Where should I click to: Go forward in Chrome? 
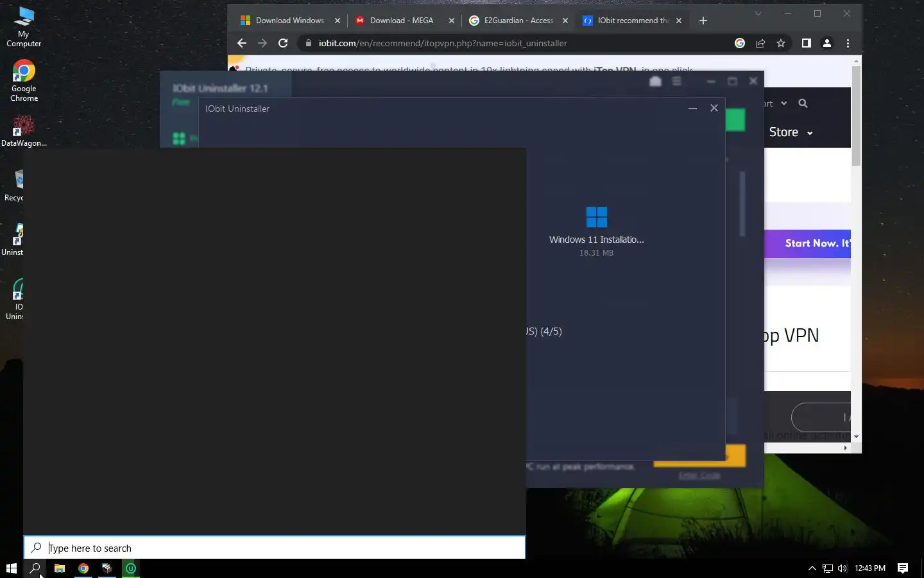(x=262, y=43)
